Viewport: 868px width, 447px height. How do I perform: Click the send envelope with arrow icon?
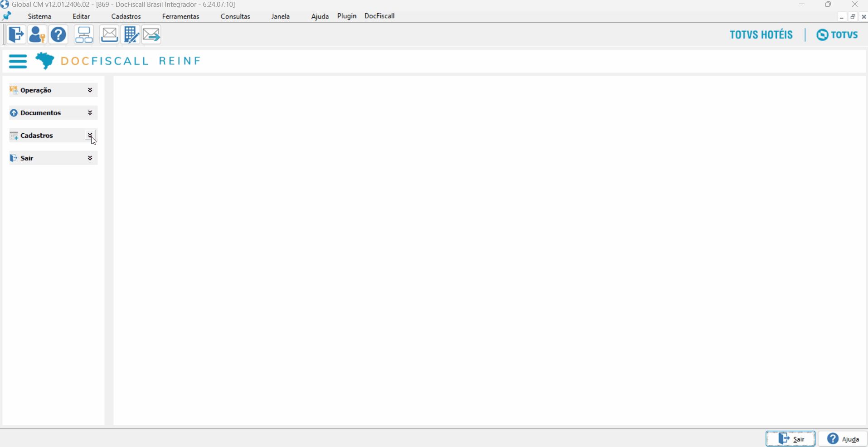[x=151, y=34]
